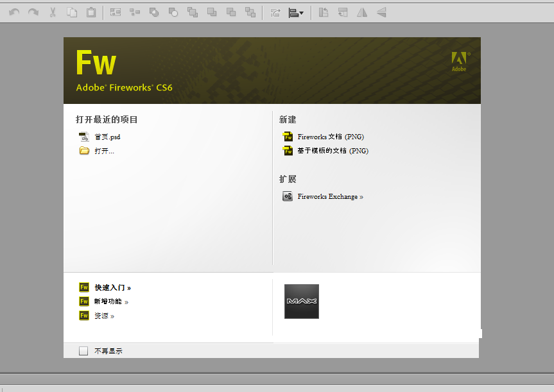
Task: Click the Flip Vertical icon
Action: pos(381,12)
